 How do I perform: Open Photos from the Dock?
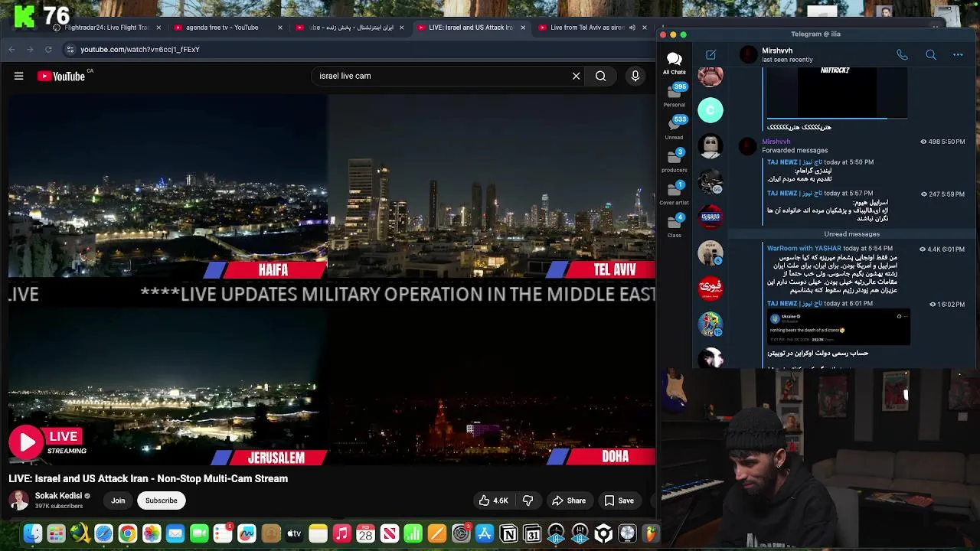pos(152,533)
